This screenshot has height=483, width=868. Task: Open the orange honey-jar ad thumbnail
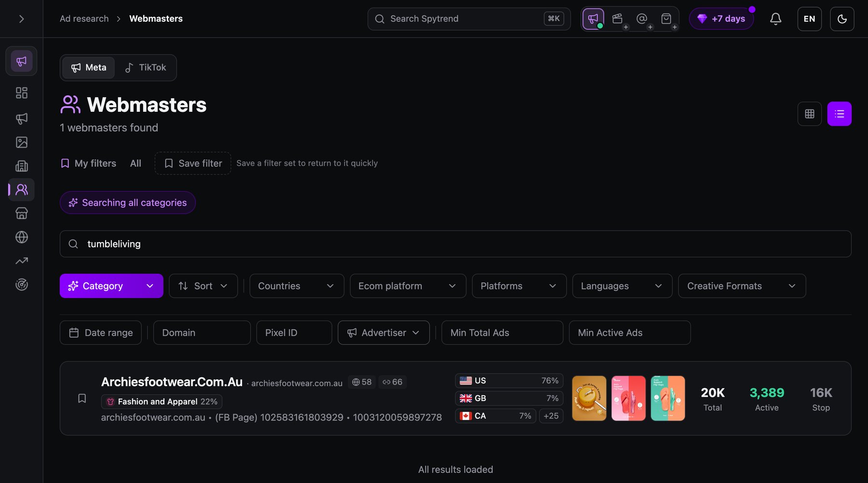[x=589, y=398]
